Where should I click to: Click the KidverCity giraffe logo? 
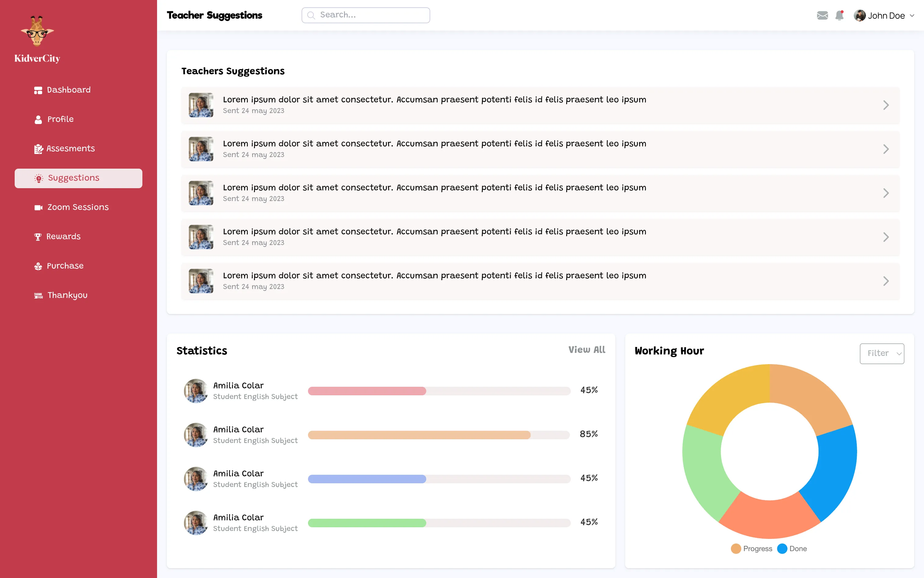(37, 31)
